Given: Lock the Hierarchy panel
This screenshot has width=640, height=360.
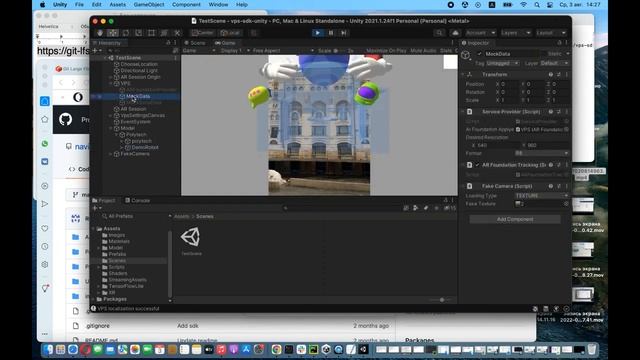Looking at the screenshot, I should (x=168, y=43).
